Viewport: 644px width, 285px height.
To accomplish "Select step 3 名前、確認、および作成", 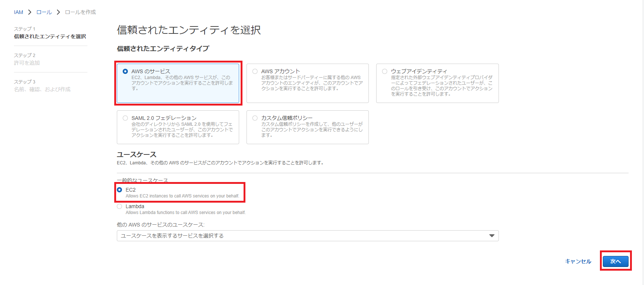I will (42, 89).
